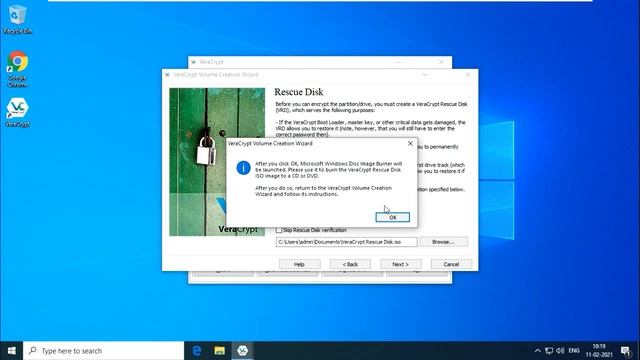Minimize the Volume Creation Wizard window
The image size is (640, 360).
coord(425,75)
